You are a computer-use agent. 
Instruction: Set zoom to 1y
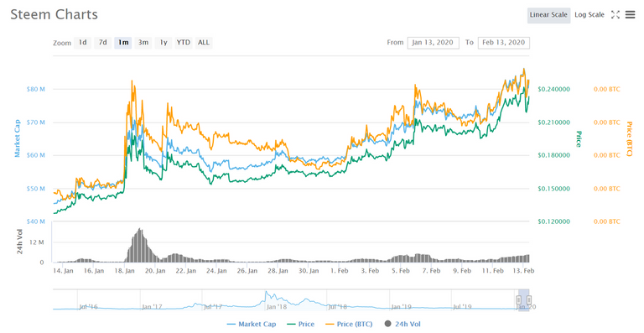[164, 42]
